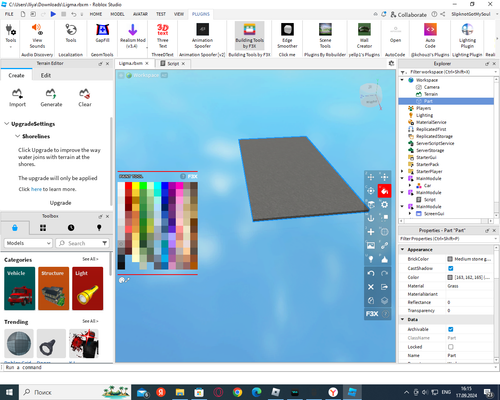Click the terrain Generate button

[x=51, y=98]
